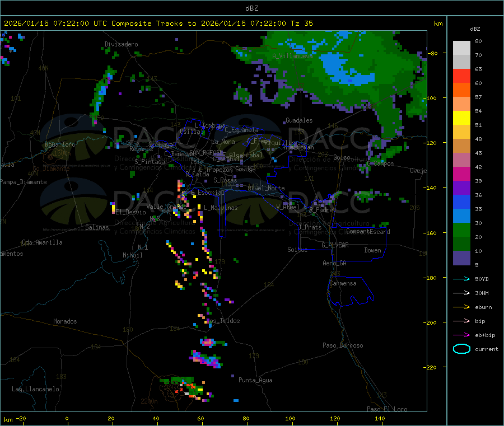Pick the magenta 39-42 dBZ legend swatch
Viewport: 504px width, 426px height.
(x=461, y=174)
